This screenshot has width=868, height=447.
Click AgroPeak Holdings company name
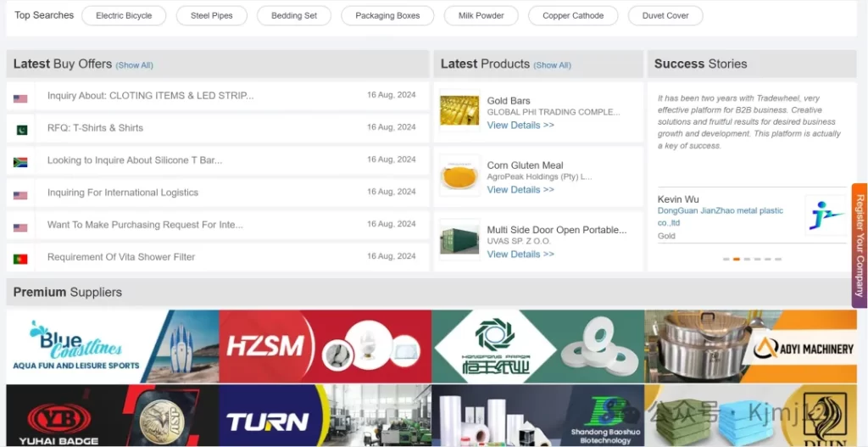point(540,176)
